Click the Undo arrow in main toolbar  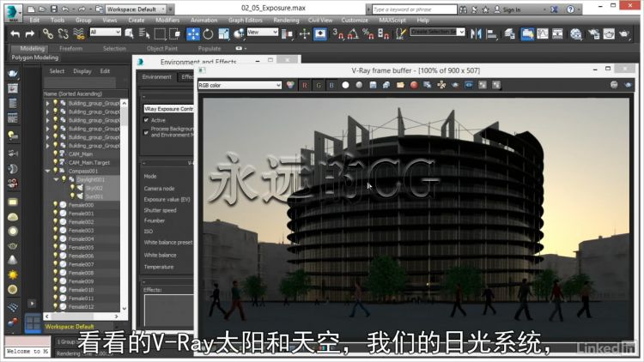15,33
